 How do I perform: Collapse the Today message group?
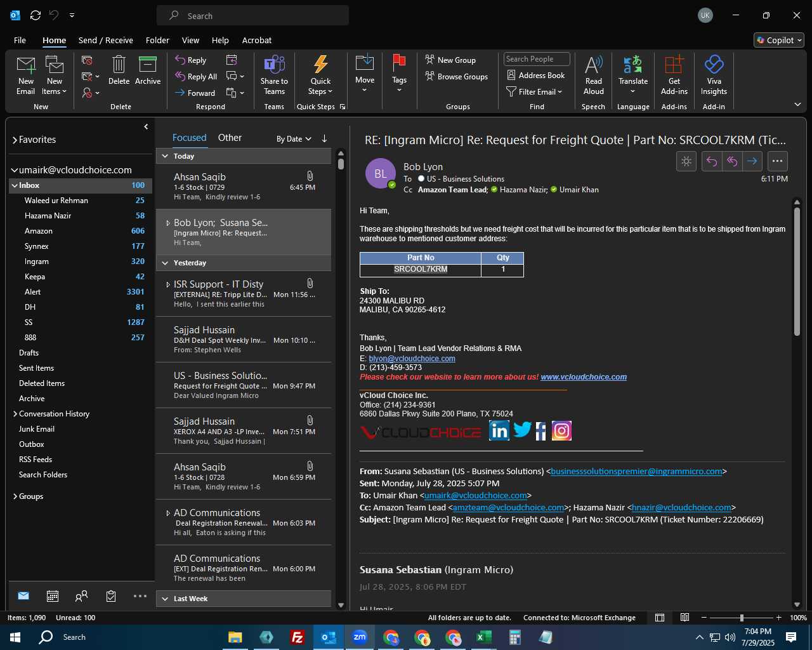[x=165, y=156]
